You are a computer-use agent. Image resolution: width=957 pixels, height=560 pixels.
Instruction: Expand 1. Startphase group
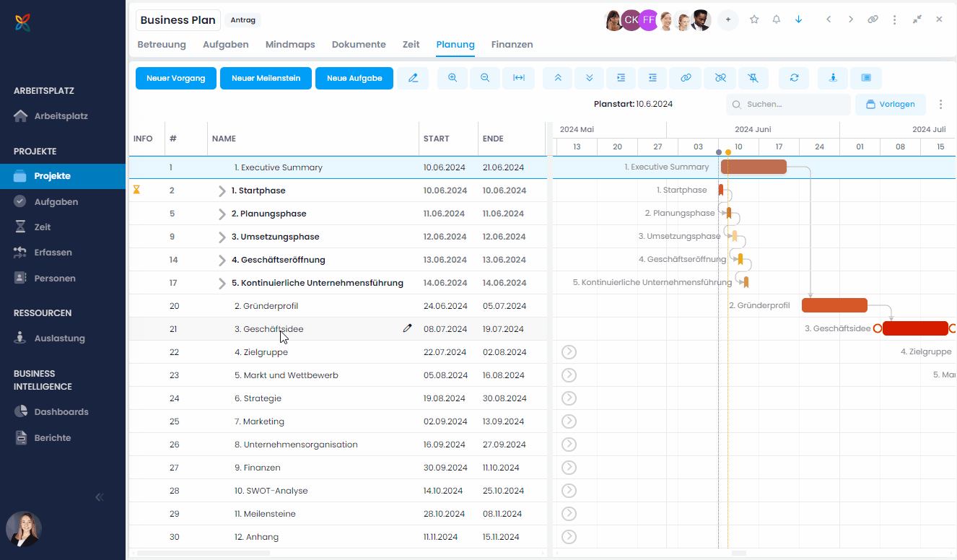[222, 191]
